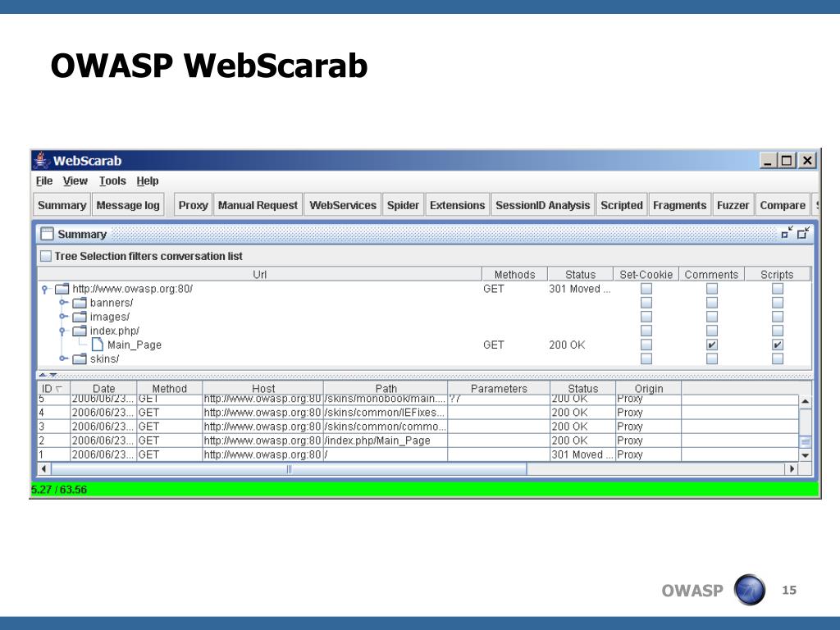Click the green memory usage bar
This screenshot has height=630, width=840.
pos(425,490)
